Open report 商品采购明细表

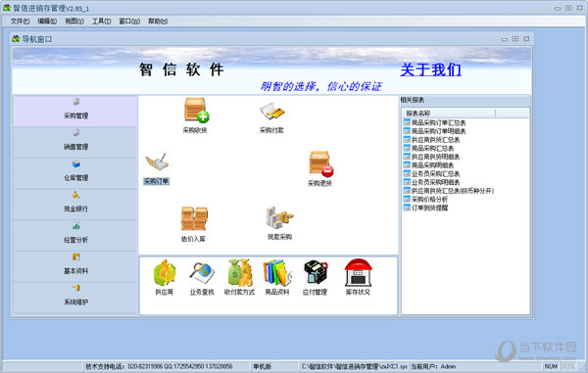tap(428, 165)
